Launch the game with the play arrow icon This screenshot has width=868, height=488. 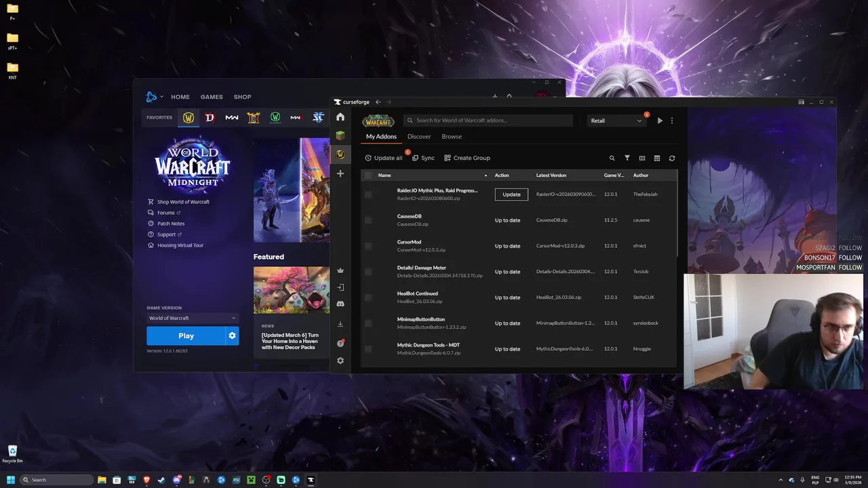point(660,121)
